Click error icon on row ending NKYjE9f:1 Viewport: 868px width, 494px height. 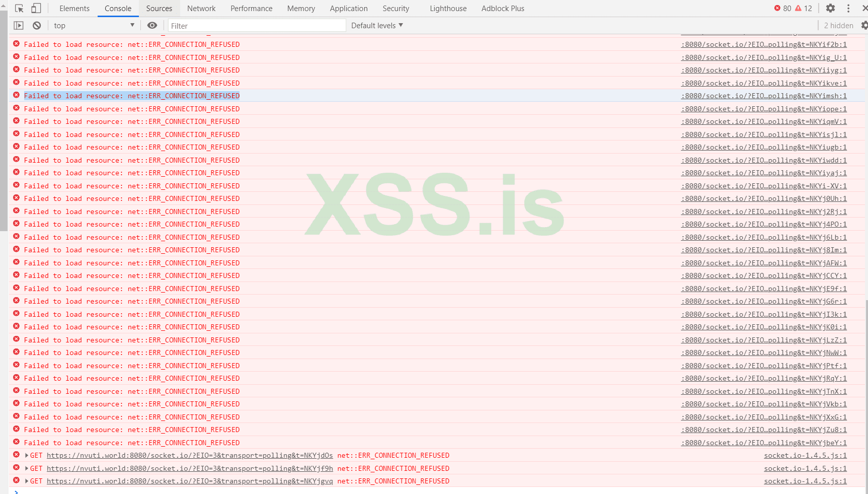[x=17, y=288]
